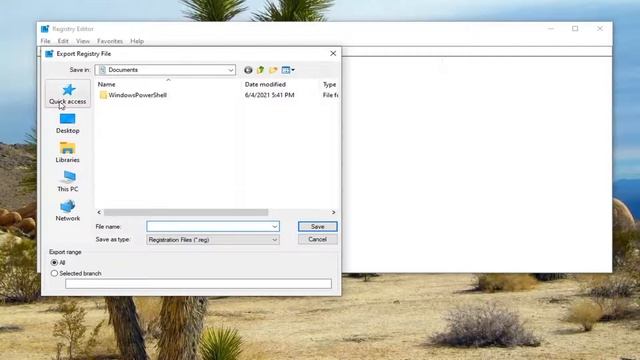Go back to last folder visited

point(248,70)
